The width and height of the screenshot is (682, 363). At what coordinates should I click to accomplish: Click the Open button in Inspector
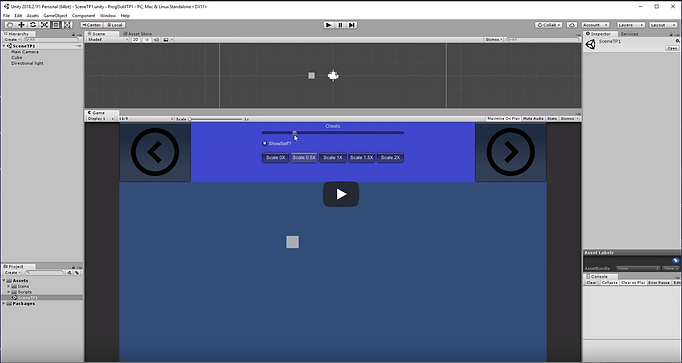point(672,48)
